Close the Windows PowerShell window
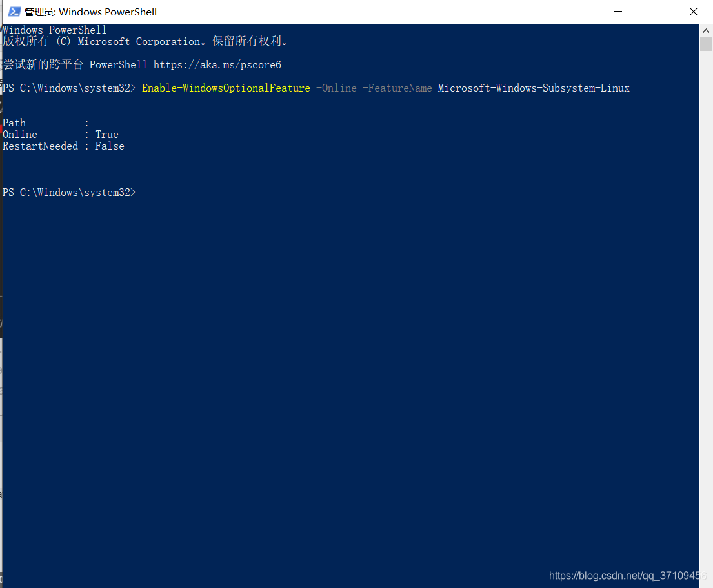Viewport: 713px width, 588px height. (694, 12)
